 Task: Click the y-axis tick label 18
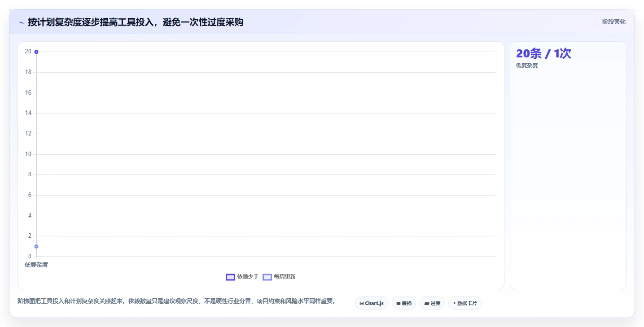28,72
